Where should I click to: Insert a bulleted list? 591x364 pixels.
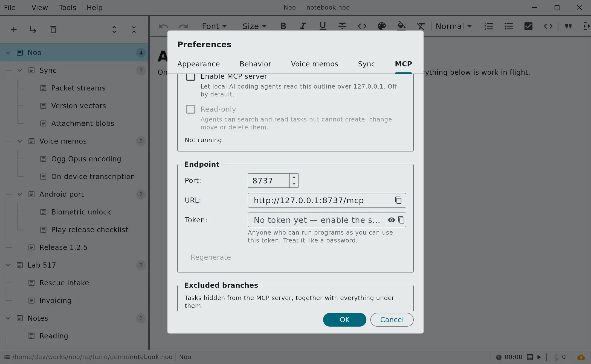point(509,26)
